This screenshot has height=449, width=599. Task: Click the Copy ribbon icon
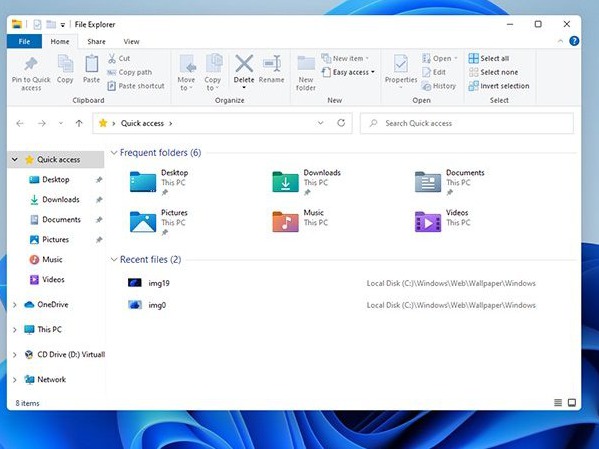(x=65, y=63)
